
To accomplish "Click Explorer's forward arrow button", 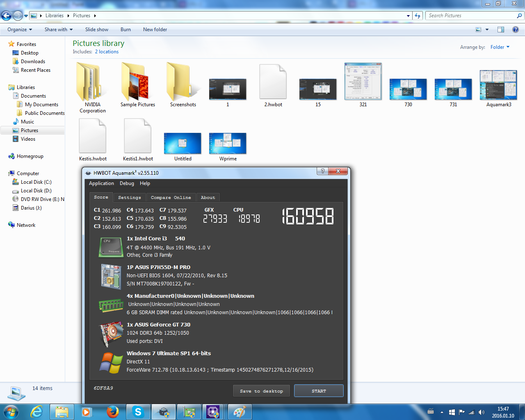I will click(18, 16).
